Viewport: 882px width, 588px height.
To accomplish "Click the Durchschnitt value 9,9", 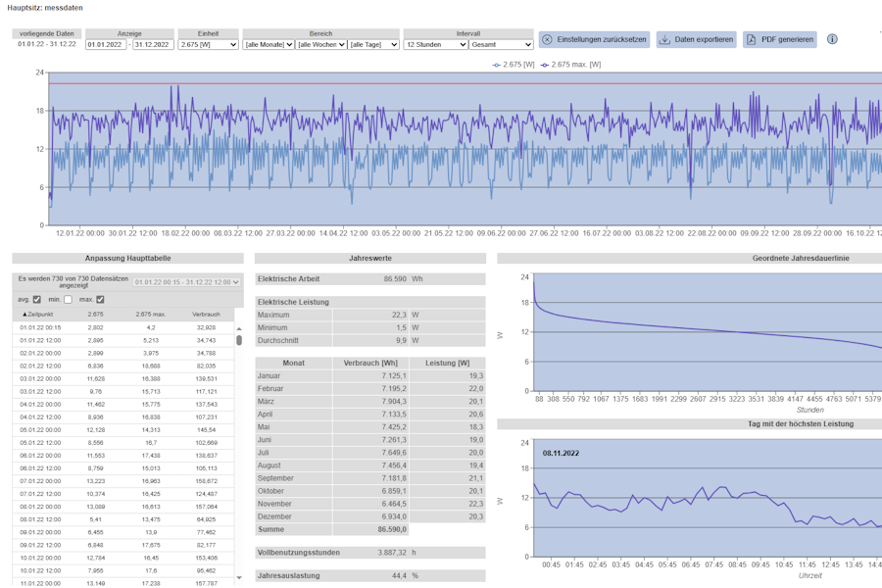I will pos(401,340).
